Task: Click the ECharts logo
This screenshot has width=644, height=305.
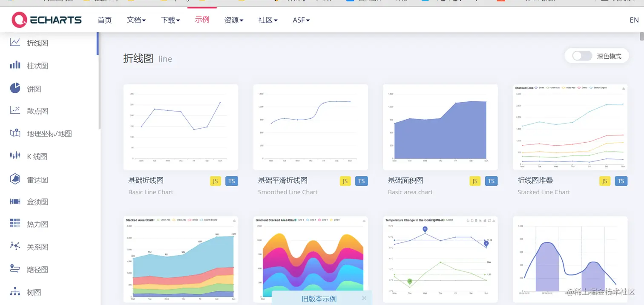Action: click(46, 20)
